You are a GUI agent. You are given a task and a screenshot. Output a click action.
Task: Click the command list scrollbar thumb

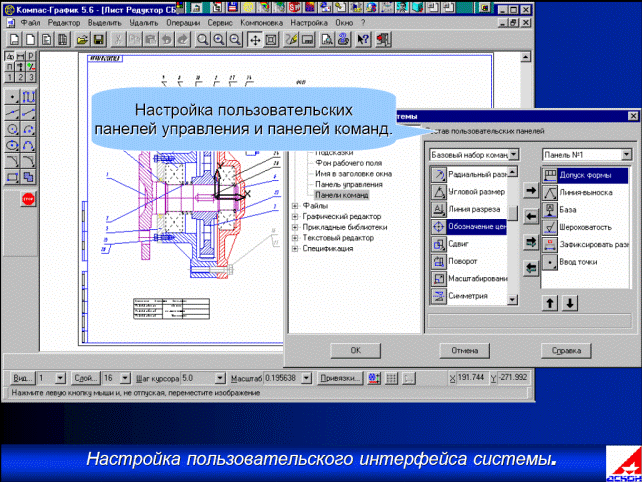point(512,213)
